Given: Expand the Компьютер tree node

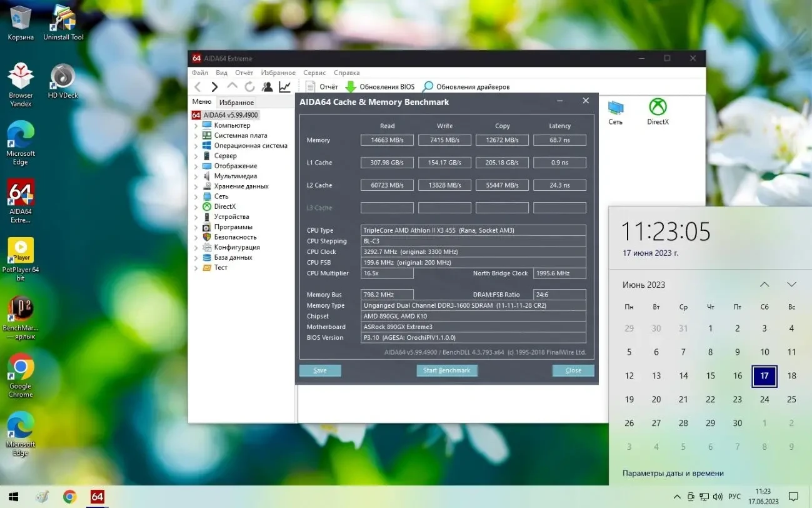Looking at the screenshot, I should [x=196, y=126].
